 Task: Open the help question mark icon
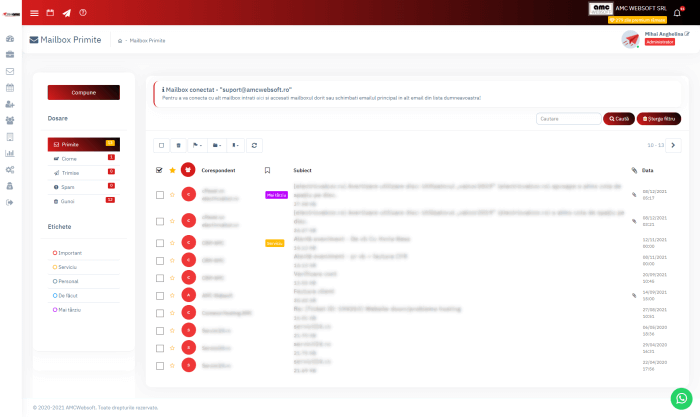(83, 13)
